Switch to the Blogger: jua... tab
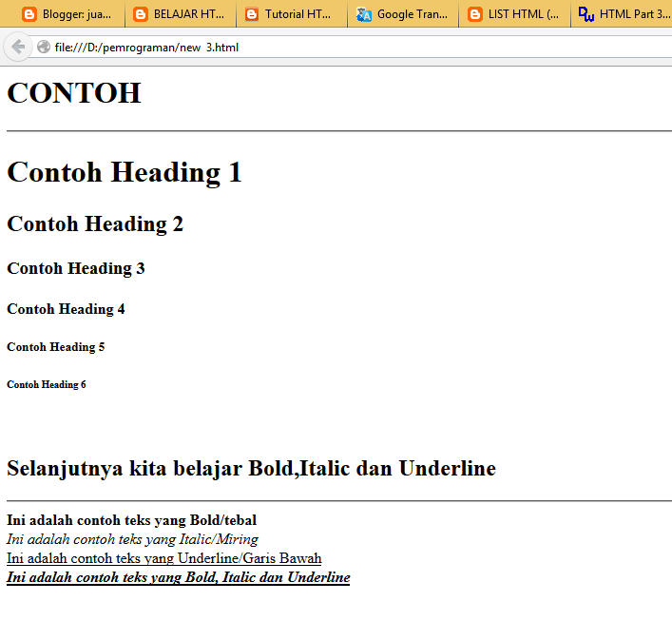The image size is (672, 621). tap(77, 14)
